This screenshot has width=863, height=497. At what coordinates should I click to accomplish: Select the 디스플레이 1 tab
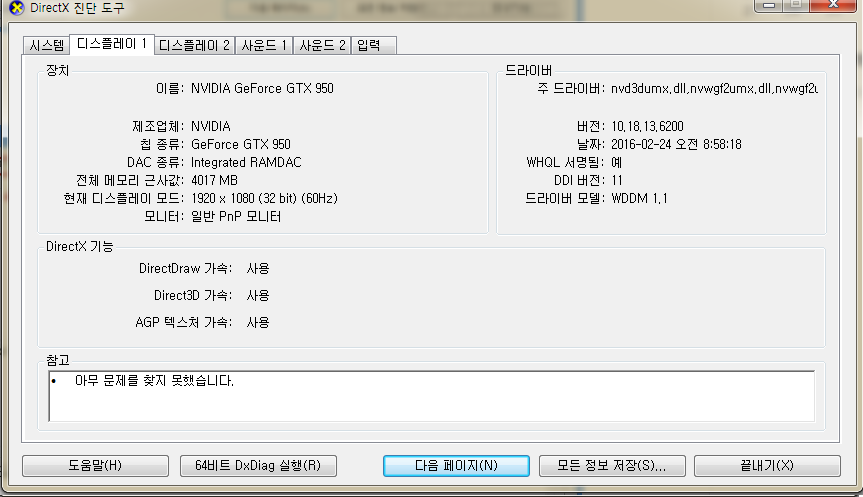pyautogui.click(x=112, y=44)
